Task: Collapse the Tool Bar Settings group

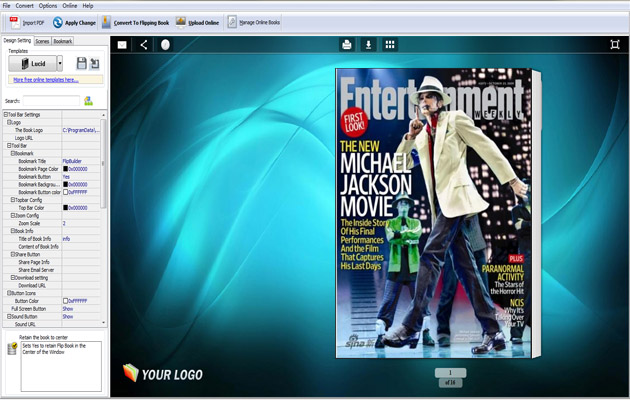Action: click(x=6, y=114)
